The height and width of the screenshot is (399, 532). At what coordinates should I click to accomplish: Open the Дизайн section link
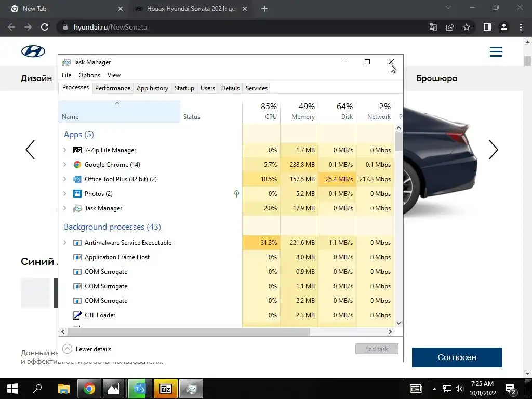click(36, 78)
